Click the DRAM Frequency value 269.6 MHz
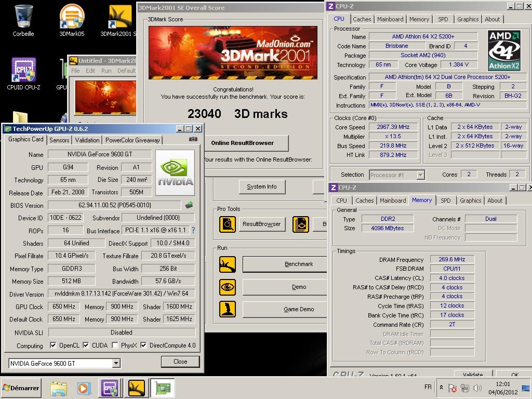The width and height of the screenshot is (532, 399). pos(451,259)
